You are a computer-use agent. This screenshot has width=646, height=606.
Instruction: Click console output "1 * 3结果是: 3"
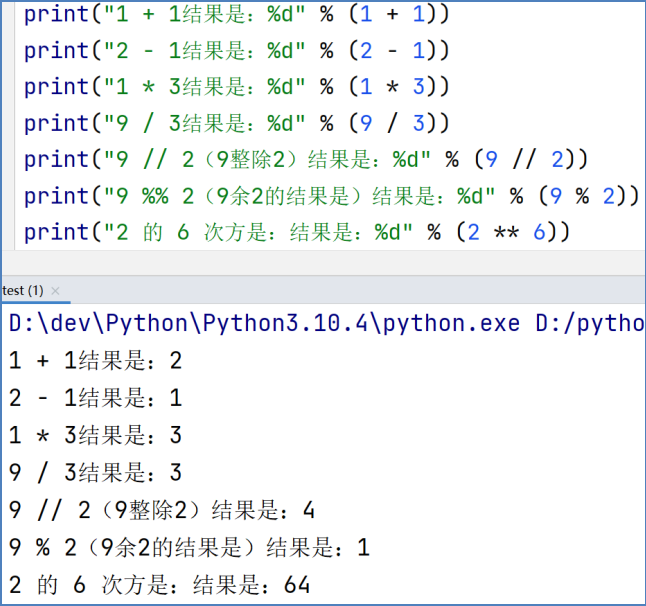[96, 435]
